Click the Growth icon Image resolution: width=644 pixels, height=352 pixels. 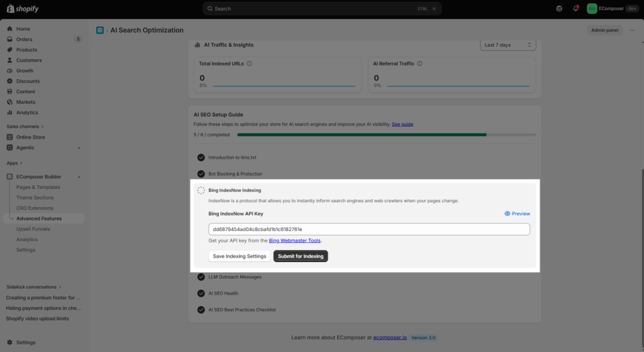[10, 71]
